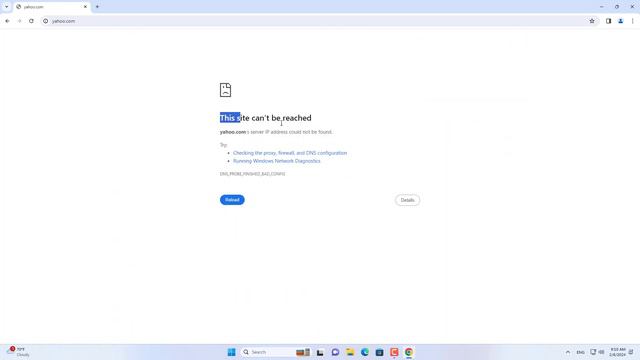
Task: Open a new tab with plus button
Action: click(x=97, y=7)
